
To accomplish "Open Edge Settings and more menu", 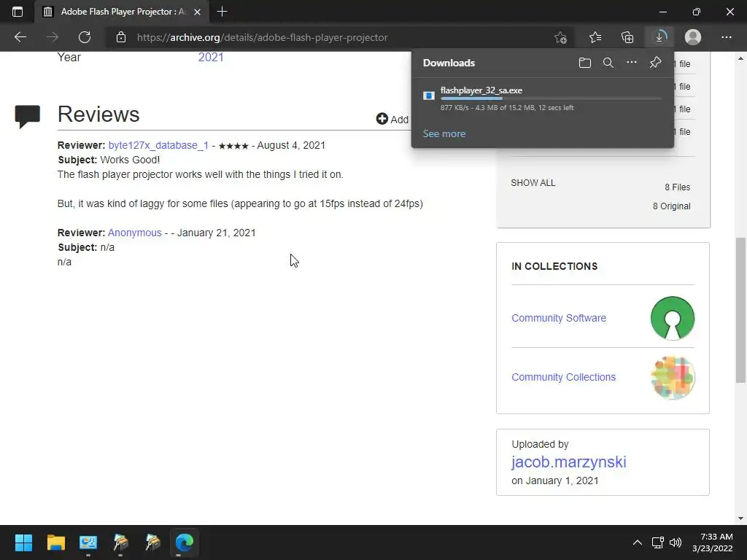I will pyautogui.click(x=726, y=37).
